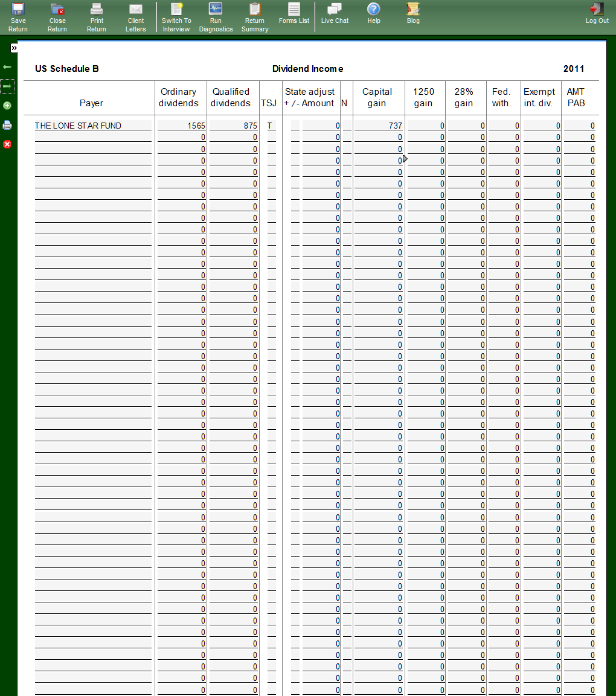Viewport: 616px width, 696px height.
Task: Click the Payer field containing THE LONE STAR FUND
Action: pyautogui.click(x=92, y=126)
